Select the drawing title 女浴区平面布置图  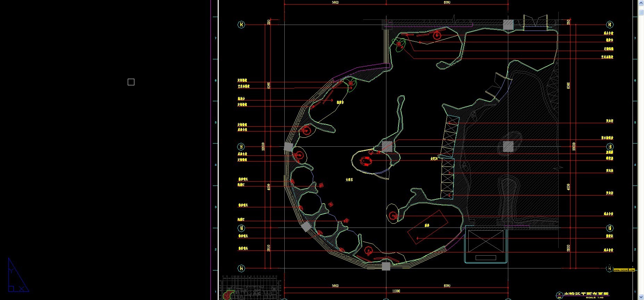(x=586, y=293)
